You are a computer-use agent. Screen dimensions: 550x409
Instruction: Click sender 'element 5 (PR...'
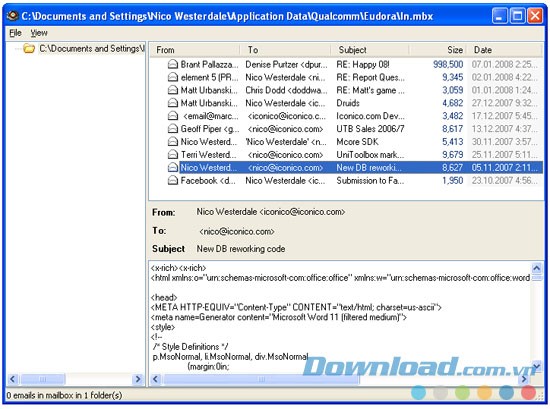[x=209, y=78]
